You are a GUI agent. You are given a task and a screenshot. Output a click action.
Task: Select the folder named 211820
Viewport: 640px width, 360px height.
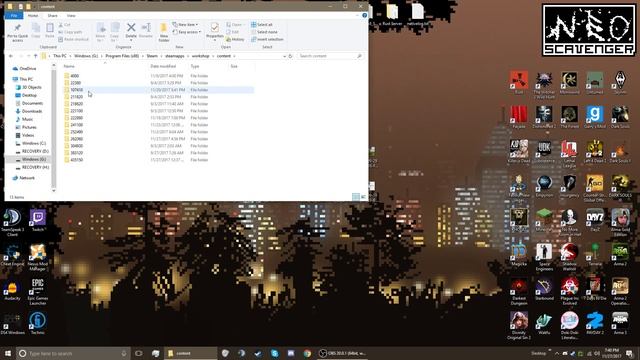pyautogui.click(x=77, y=97)
